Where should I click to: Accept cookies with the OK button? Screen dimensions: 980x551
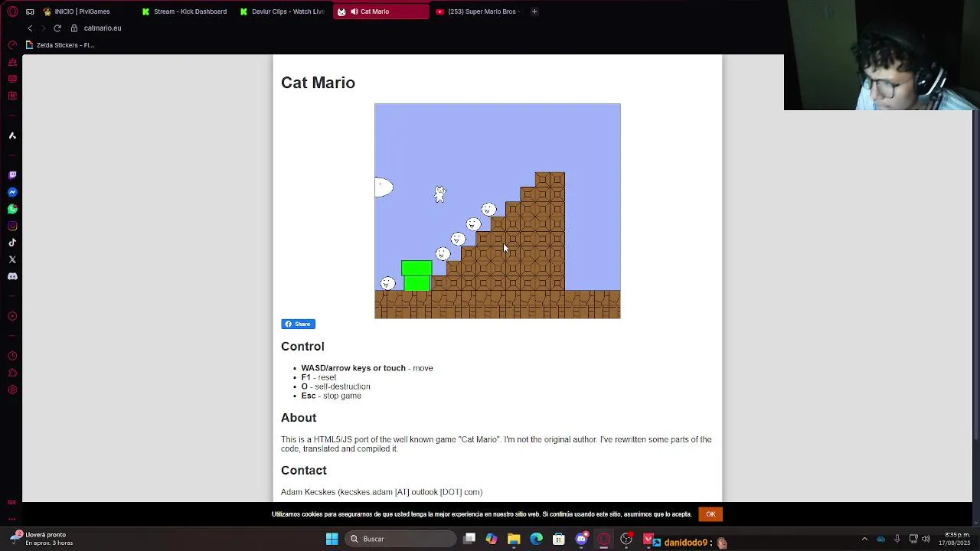click(x=710, y=514)
